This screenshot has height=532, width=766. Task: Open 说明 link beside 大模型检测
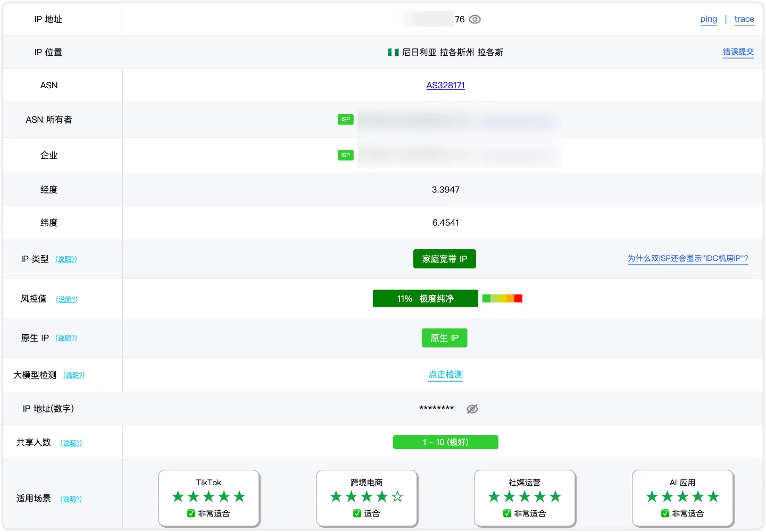(x=74, y=375)
